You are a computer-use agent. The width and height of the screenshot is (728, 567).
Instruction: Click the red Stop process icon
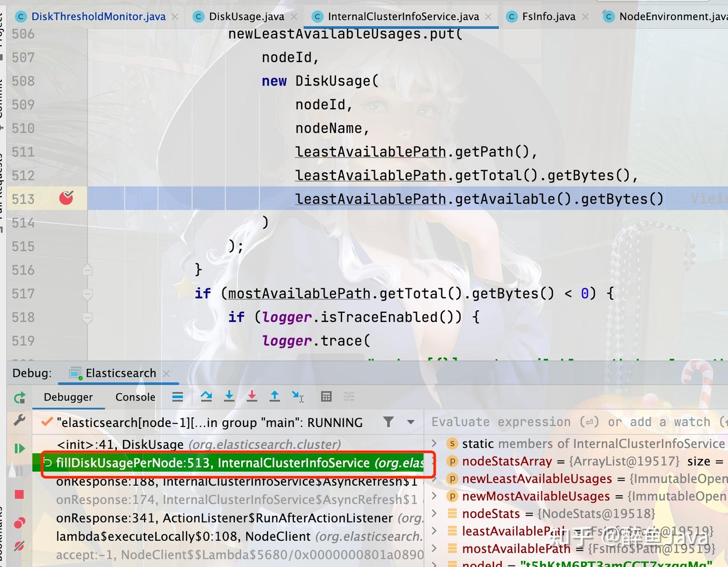coord(19,494)
